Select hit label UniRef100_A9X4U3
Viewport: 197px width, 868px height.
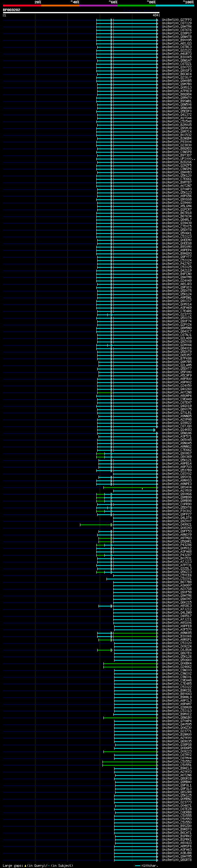tap(177, 843)
